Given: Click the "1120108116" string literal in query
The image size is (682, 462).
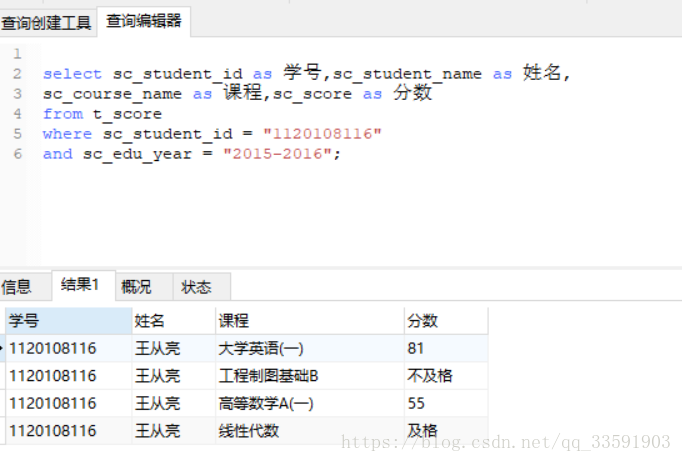Looking at the screenshot, I should coord(322,134).
